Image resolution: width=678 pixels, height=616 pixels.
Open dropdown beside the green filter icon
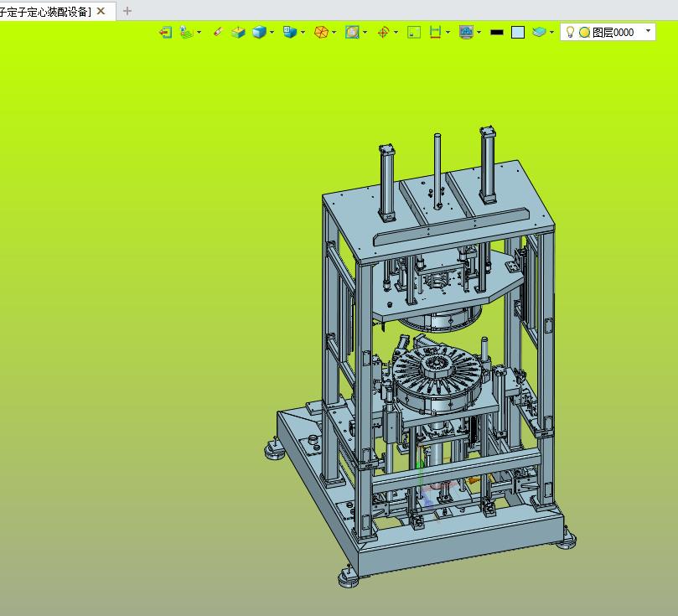click(x=199, y=33)
